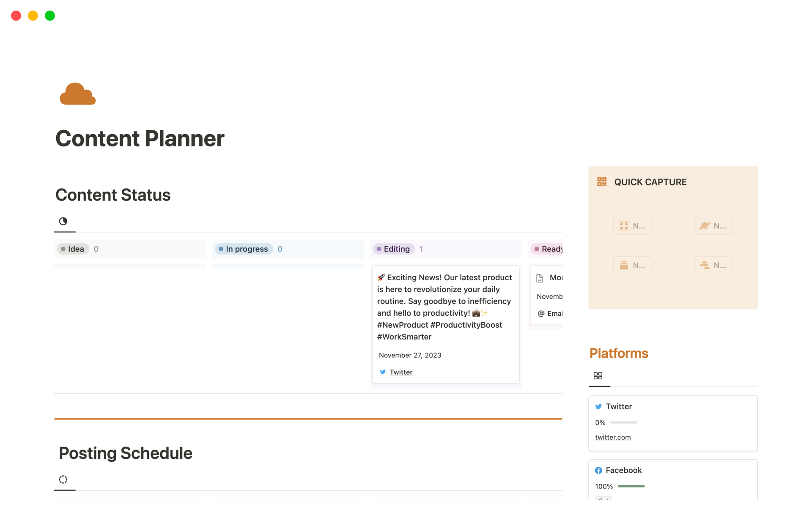Click the arrows icon quick capture button
Screen dimensions: 812x508
624,226
